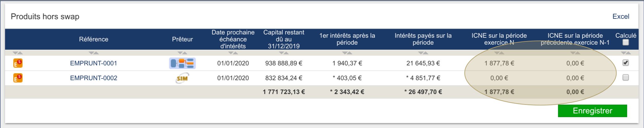This screenshot has width=644, height=128.
Task: Click the blue lender logo for EMPRUNT-0001
Action: [182, 63]
